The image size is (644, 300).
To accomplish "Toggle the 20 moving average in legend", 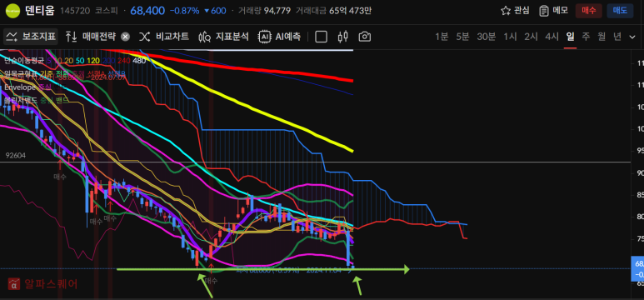I will click(x=68, y=60).
